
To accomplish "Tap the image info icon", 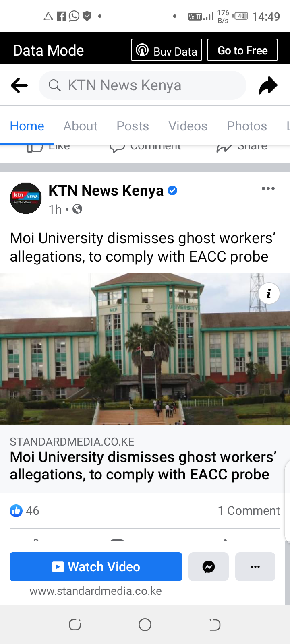I will [269, 293].
